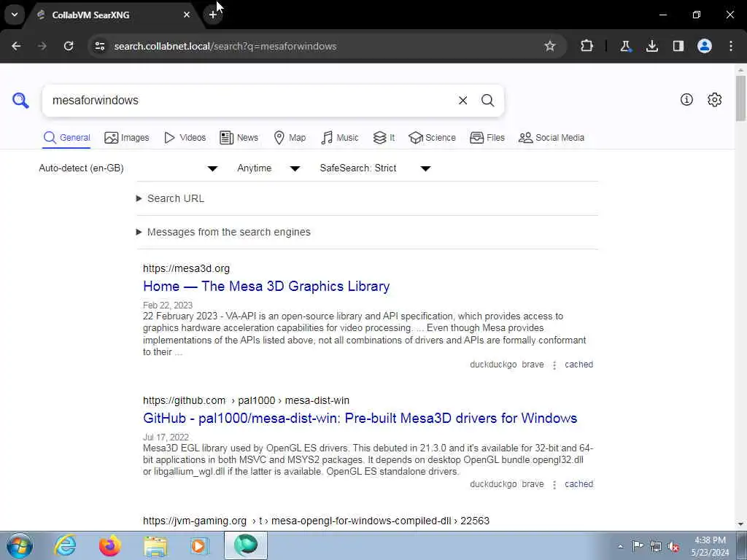Switch to the General category
This screenshot has height=560, width=747.
(x=66, y=138)
